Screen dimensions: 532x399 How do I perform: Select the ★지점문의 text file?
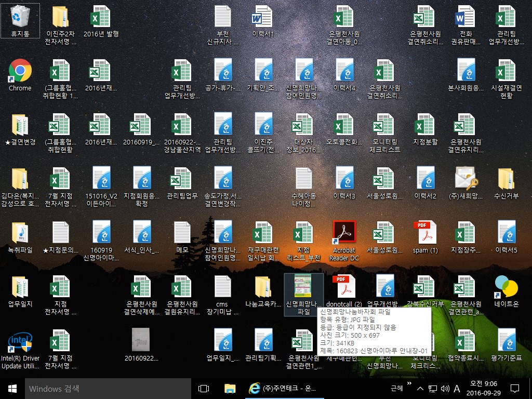(x=60, y=237)
